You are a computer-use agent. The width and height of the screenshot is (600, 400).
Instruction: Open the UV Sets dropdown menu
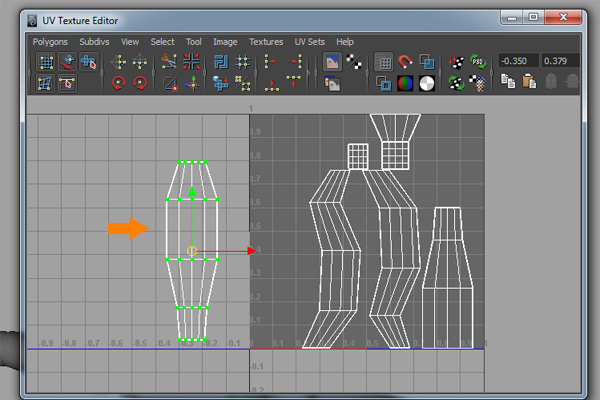[x=310, y=42]
